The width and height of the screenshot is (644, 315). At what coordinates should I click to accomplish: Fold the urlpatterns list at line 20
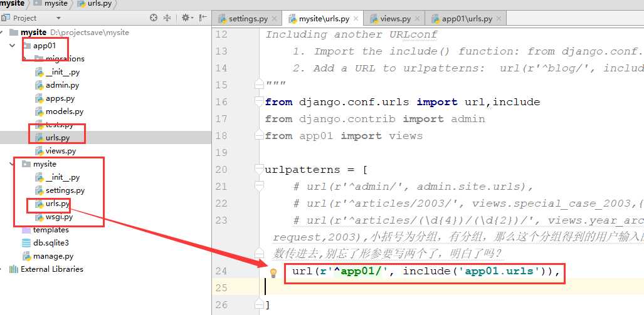[x=259, y=169]
